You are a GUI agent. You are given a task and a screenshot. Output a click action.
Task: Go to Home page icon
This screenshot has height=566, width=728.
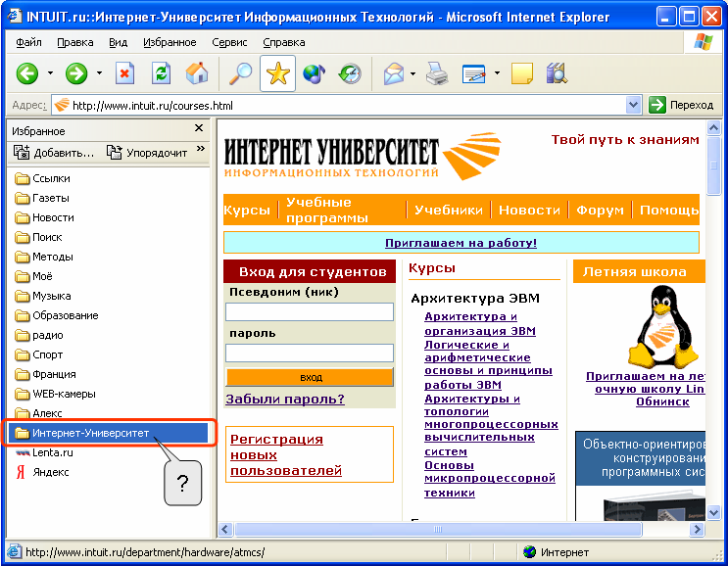coord(197,73)
